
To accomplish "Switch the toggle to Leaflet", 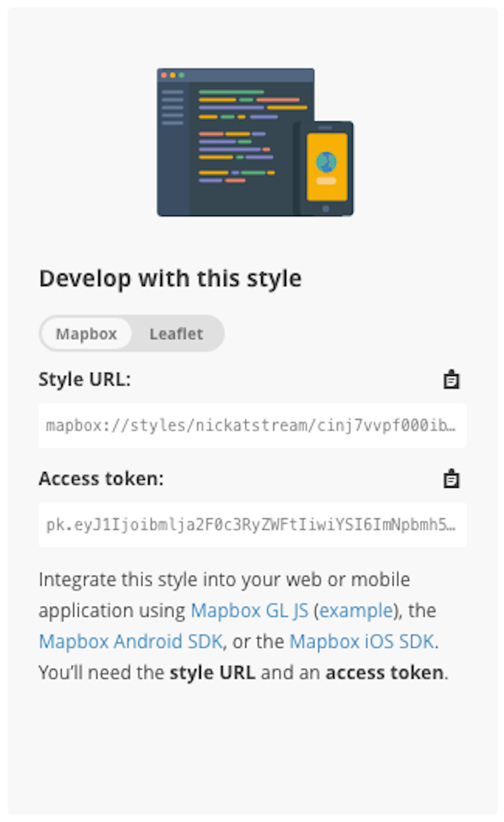I will coord(176,334).
